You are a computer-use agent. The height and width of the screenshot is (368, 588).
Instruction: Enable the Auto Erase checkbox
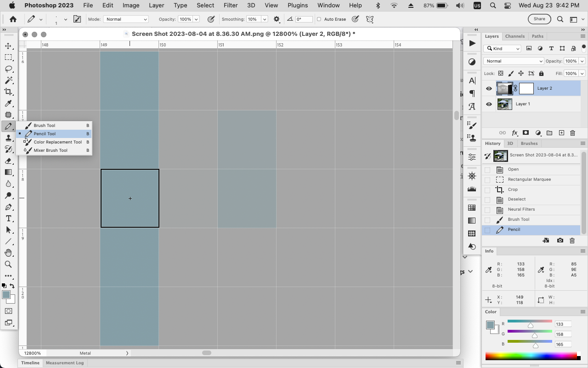(x=318, y=19)
